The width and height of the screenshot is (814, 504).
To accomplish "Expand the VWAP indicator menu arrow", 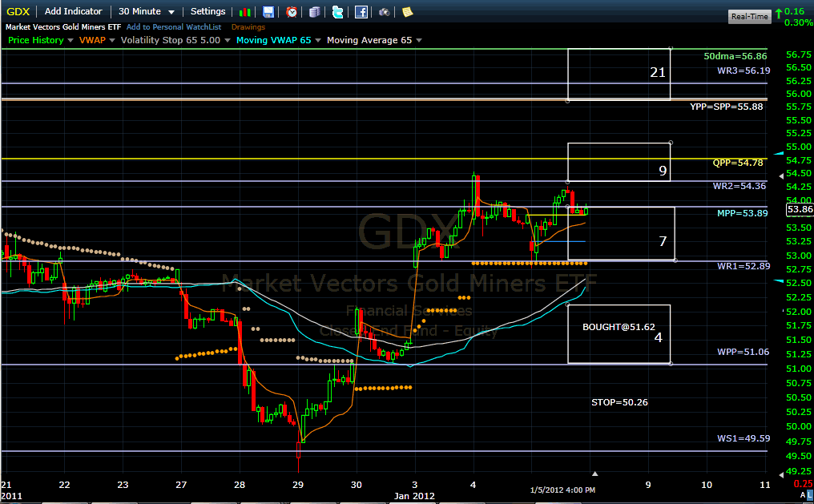I will coord(112,41).
